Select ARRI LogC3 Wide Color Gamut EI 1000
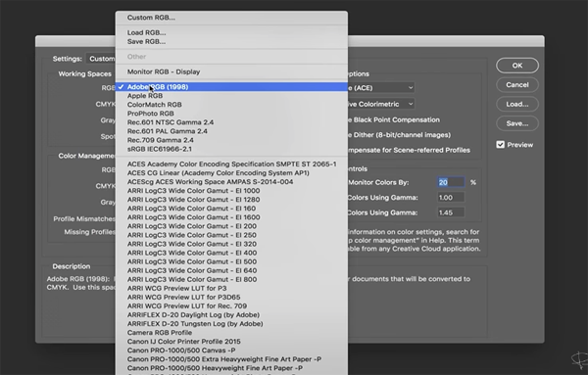 click(231, 191)
